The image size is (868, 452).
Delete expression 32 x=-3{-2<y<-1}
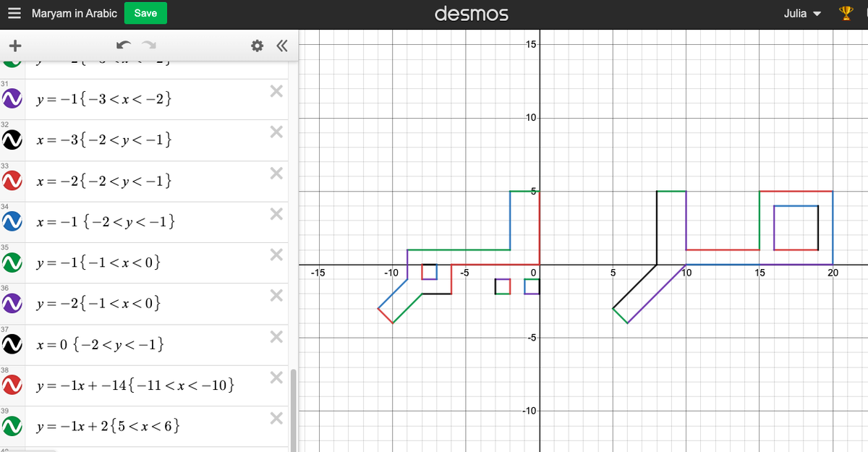click(276, 132)
